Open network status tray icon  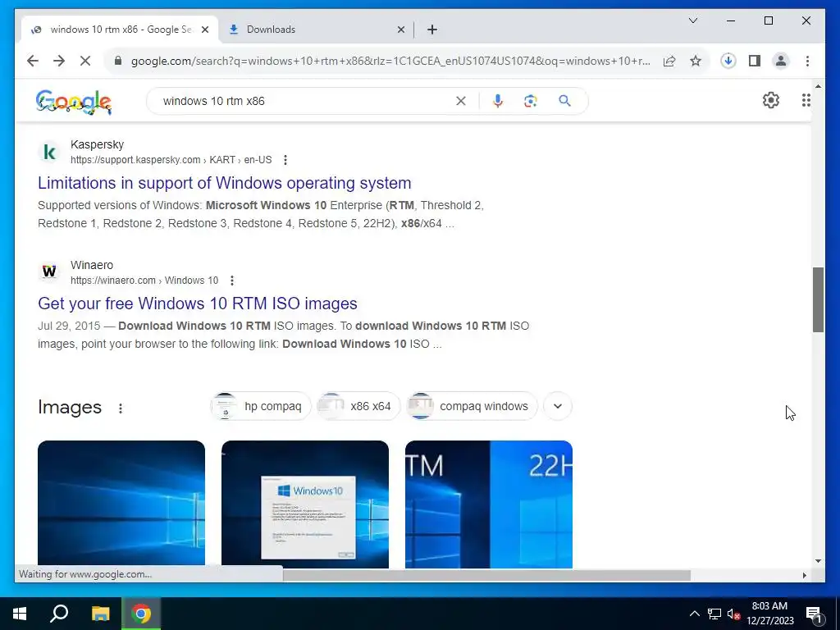click(714, 614)
